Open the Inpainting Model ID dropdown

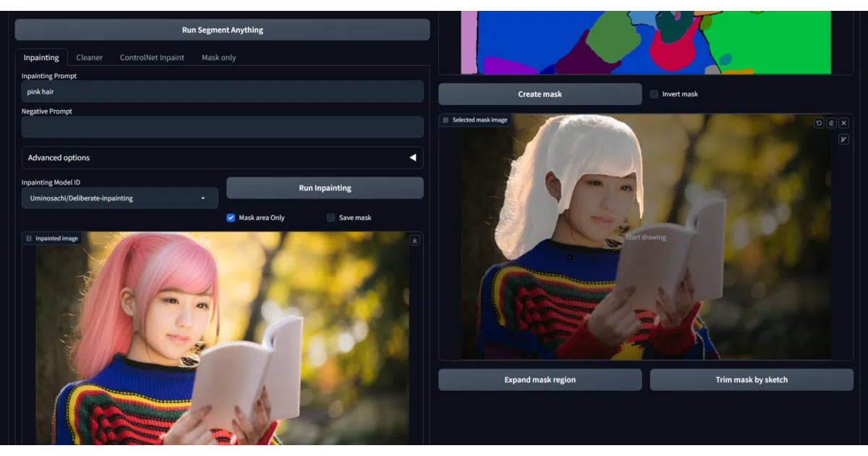point(120,198)
